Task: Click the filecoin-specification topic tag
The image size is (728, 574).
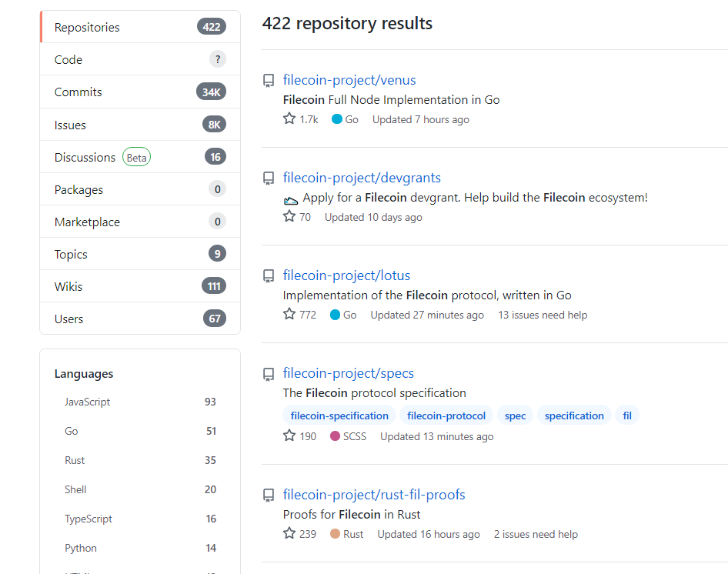Action: (x=339, y=415)
